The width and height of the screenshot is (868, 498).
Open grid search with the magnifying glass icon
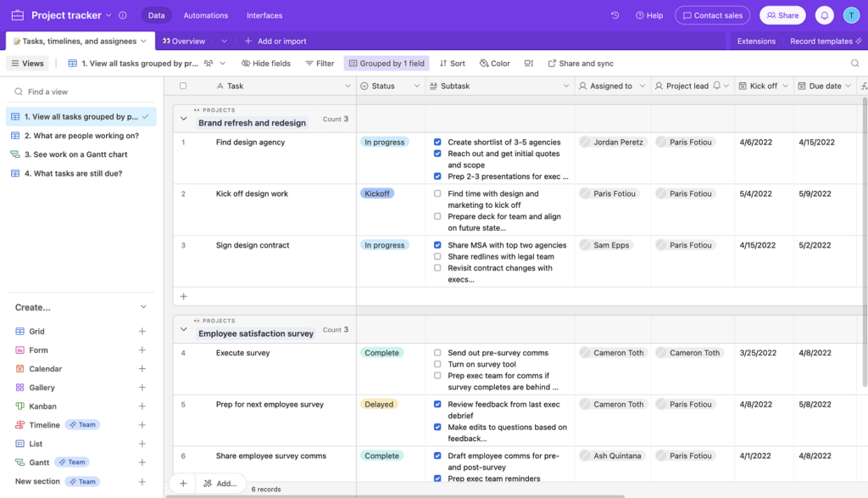(854, 63)
